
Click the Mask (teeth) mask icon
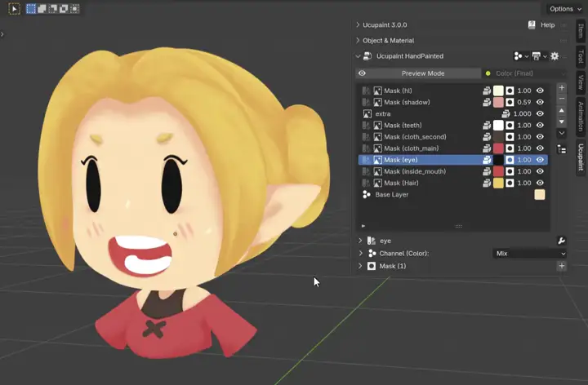[510, 126]
